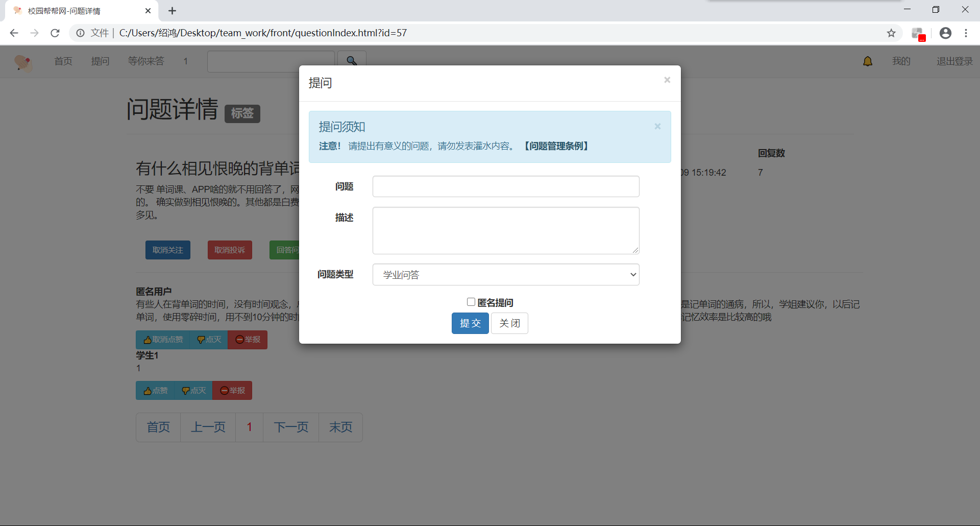Click the navbar search input
The height and width of the screenshot is (526, 980).
pos(271,62)
